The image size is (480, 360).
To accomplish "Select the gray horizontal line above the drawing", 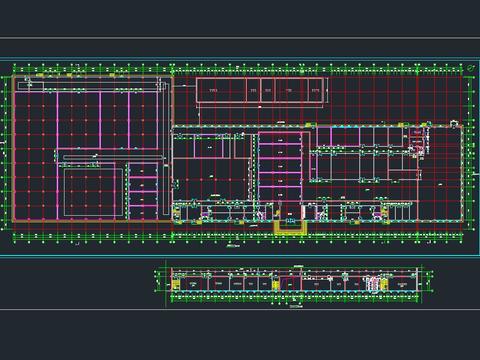I will [240, 38].
